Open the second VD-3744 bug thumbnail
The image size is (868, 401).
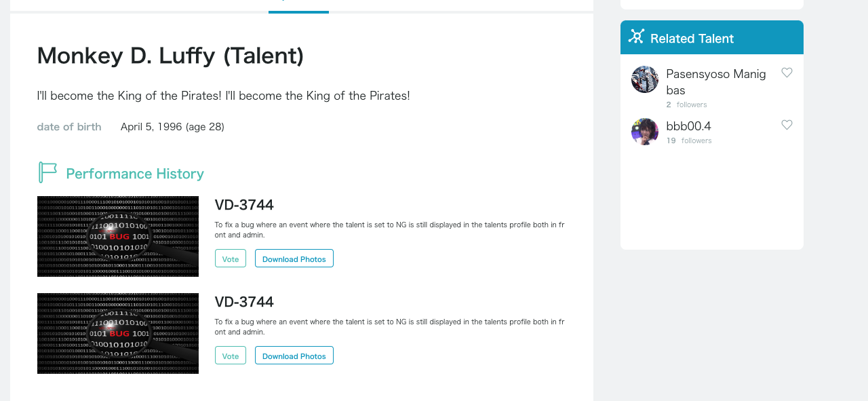pos(118,333)
